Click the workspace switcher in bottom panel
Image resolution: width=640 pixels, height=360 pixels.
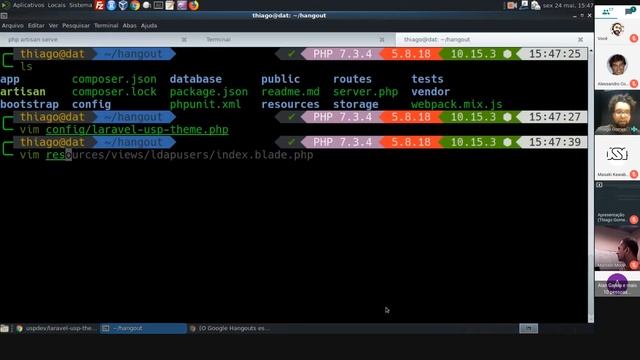click(x=529, y=328)
